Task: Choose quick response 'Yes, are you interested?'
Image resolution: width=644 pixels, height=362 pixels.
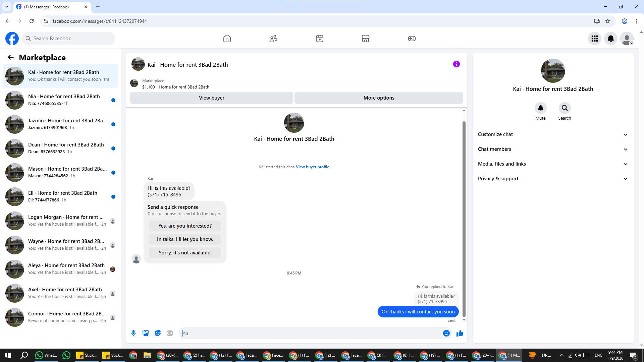Action: (185, 226)
